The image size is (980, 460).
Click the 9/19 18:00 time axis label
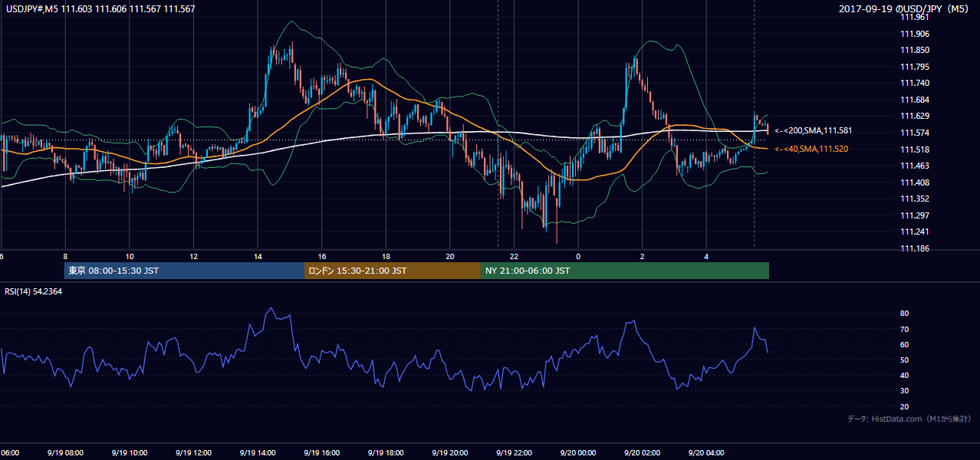click(x=384, y=453)
